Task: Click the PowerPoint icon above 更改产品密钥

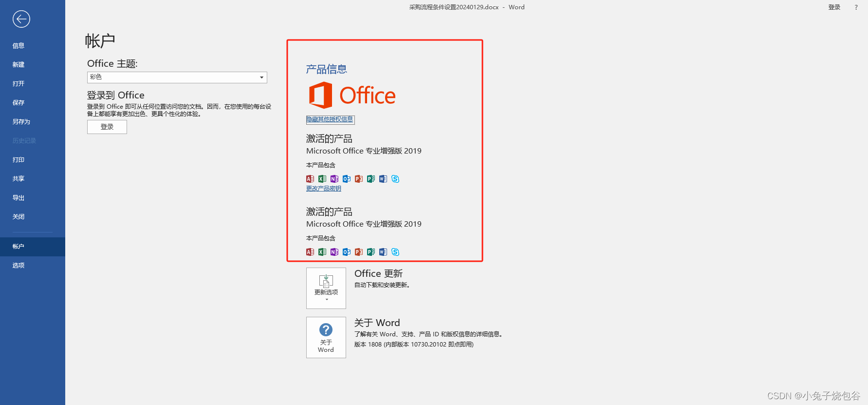Action: point(359,179)
